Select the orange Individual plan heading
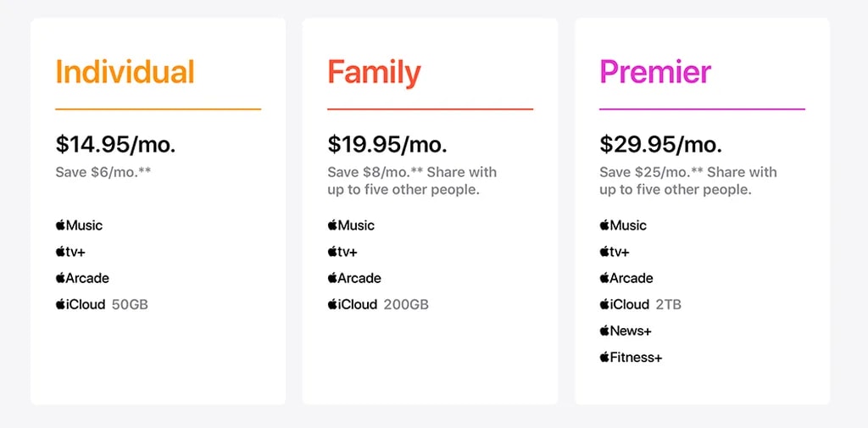Screen dimensions: 868x428 [125, 72]
